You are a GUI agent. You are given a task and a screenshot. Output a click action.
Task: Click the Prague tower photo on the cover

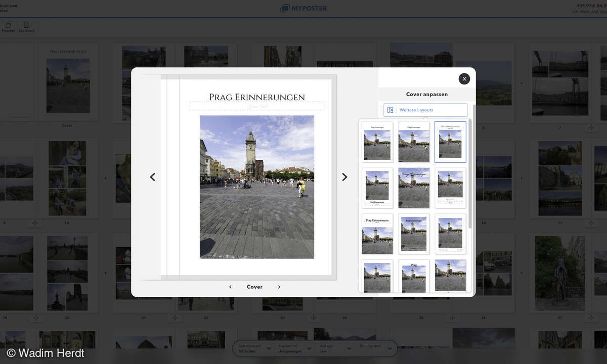click(257, 187)
